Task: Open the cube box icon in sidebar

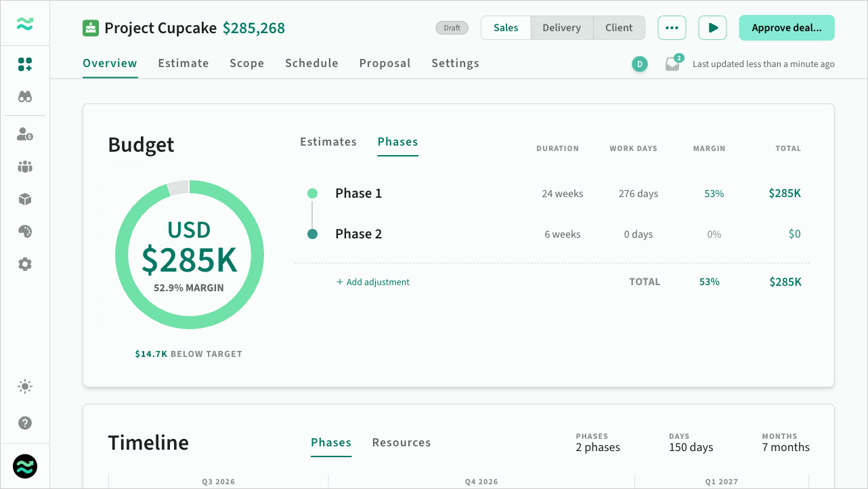Action: click(x=25, y=199)
